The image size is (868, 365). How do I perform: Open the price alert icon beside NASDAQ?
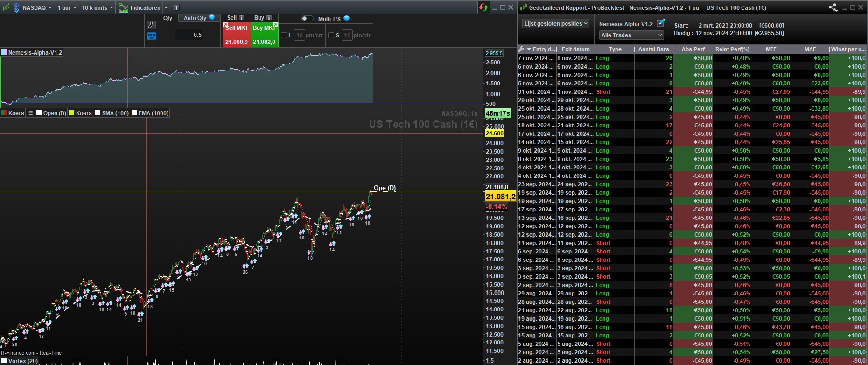(16, 7)
